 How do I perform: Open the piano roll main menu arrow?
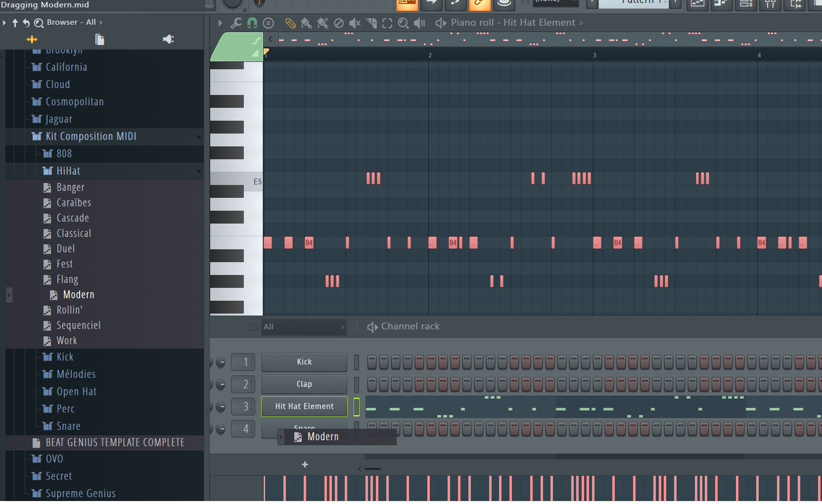pos(220,23)
